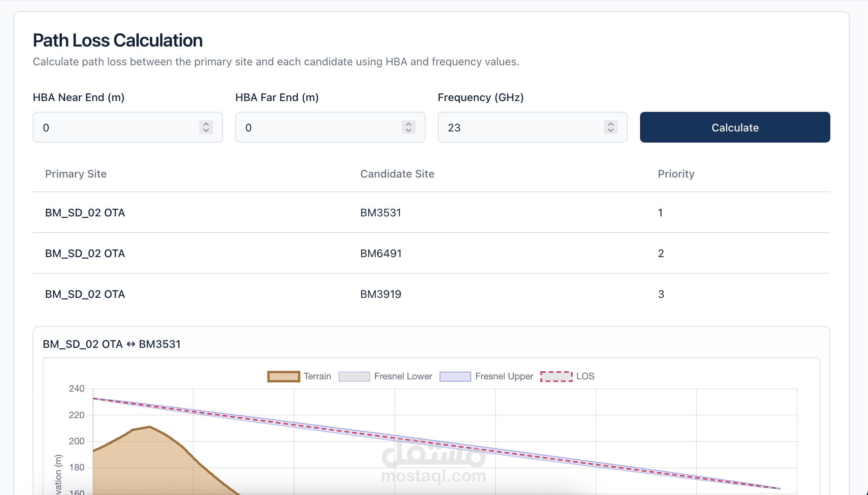The width and height of the screenshot is (868, 495).
Task: Click into HBA Far End input
Action: click(x=319, y=127)
